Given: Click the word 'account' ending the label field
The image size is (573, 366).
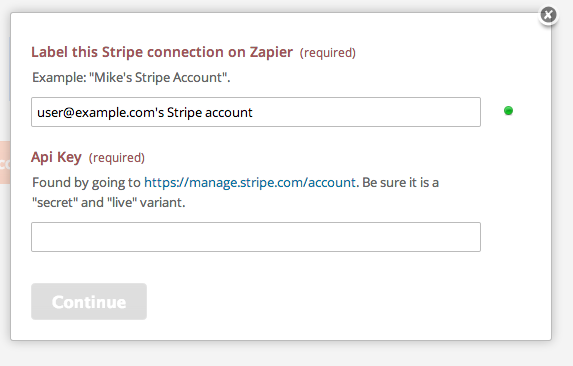Looking at the screenshot, I should [229, 113].
